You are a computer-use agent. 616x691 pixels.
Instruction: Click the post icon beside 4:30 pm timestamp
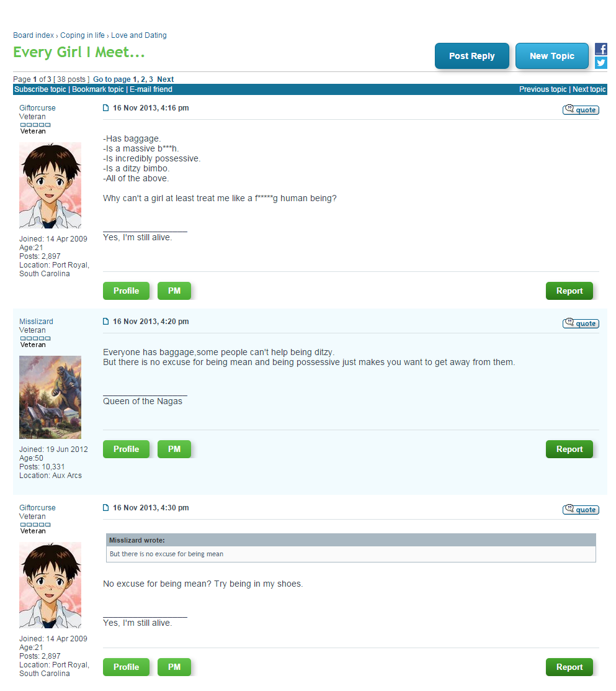[x=105, y=508]
